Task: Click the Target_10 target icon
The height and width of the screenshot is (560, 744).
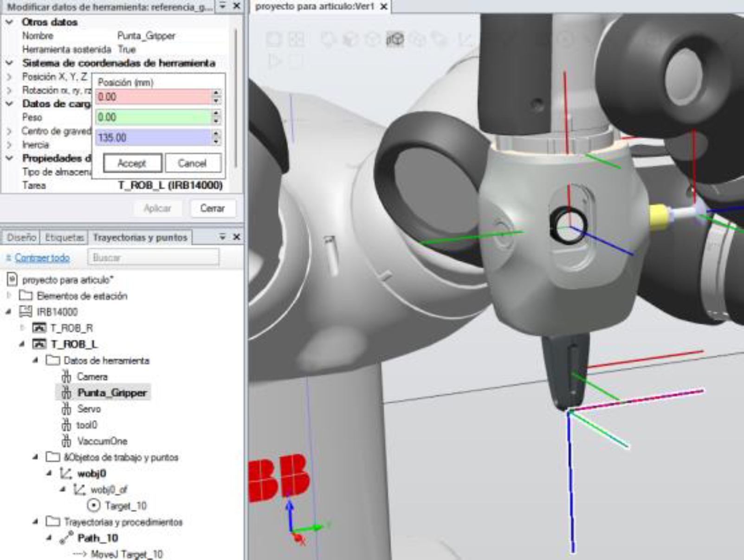Action: click(x=94, y=506)
